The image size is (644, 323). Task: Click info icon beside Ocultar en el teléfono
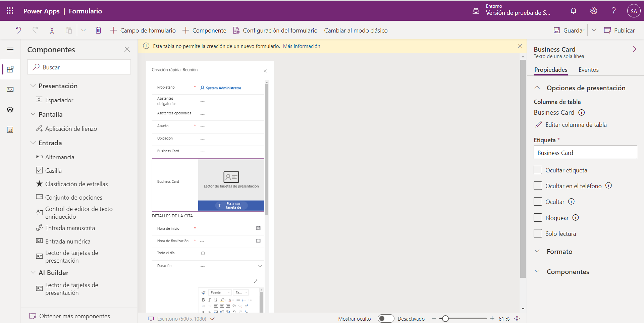click(609, 185)
